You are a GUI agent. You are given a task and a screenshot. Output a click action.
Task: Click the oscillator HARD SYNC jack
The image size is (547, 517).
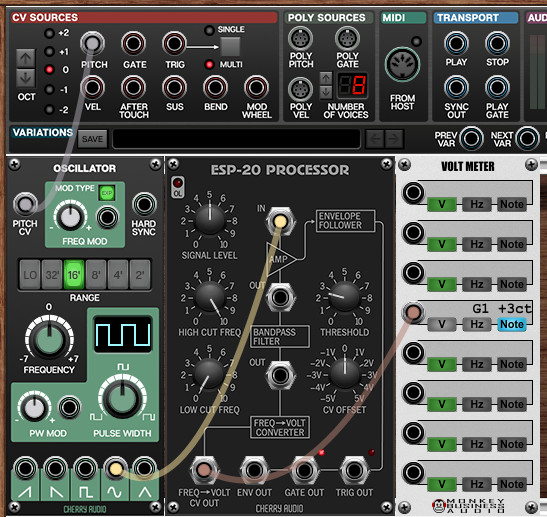coord(144,204)
